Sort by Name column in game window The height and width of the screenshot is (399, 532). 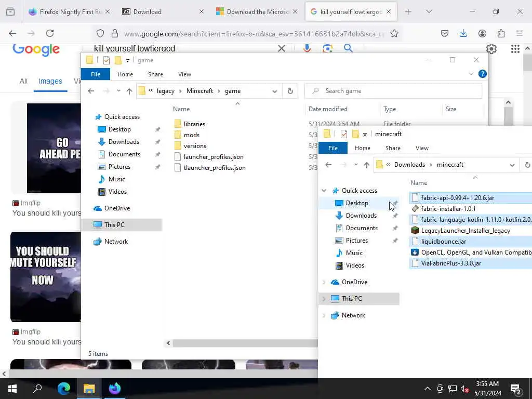[x=181, y=109]
